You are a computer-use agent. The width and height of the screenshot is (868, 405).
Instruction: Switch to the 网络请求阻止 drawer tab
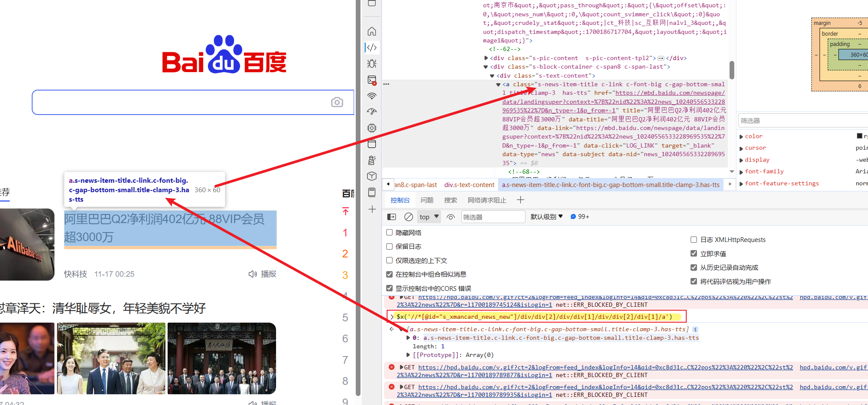click(x=487, y=200)
